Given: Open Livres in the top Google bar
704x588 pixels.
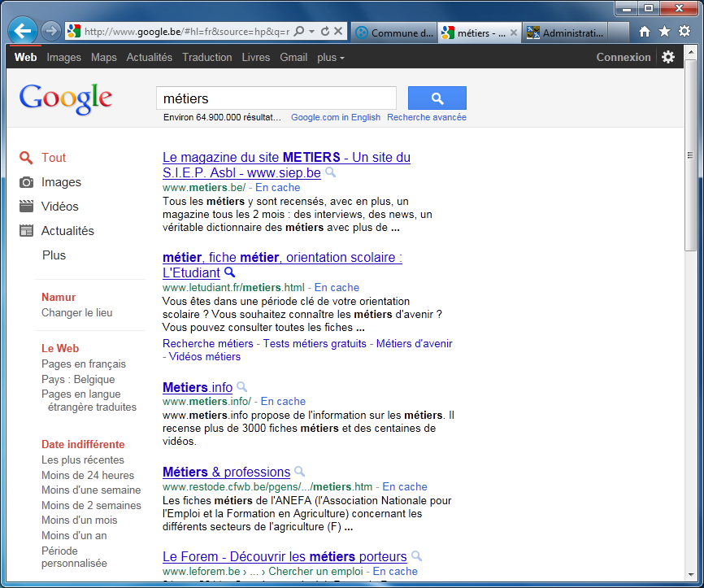Looking at the screenshot, I should (x=256, y=58).
